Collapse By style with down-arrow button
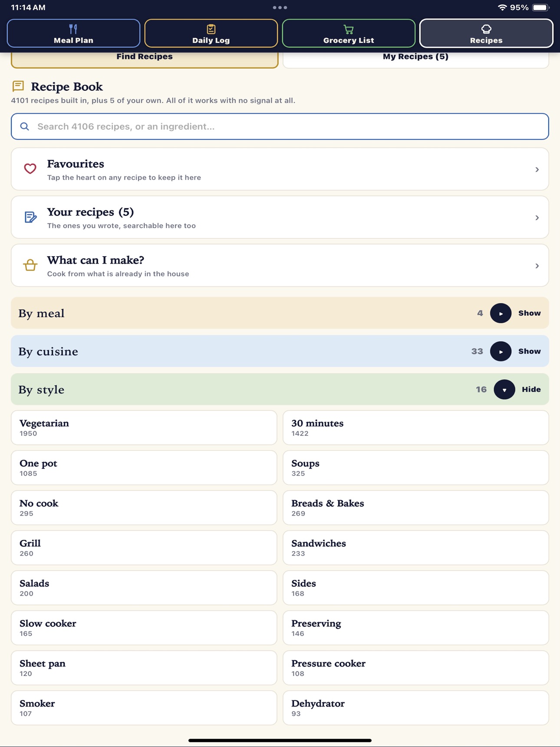Image resolution: width=560 pixels, height=747 pixels. pyautogui.click(x=504, y=390)
